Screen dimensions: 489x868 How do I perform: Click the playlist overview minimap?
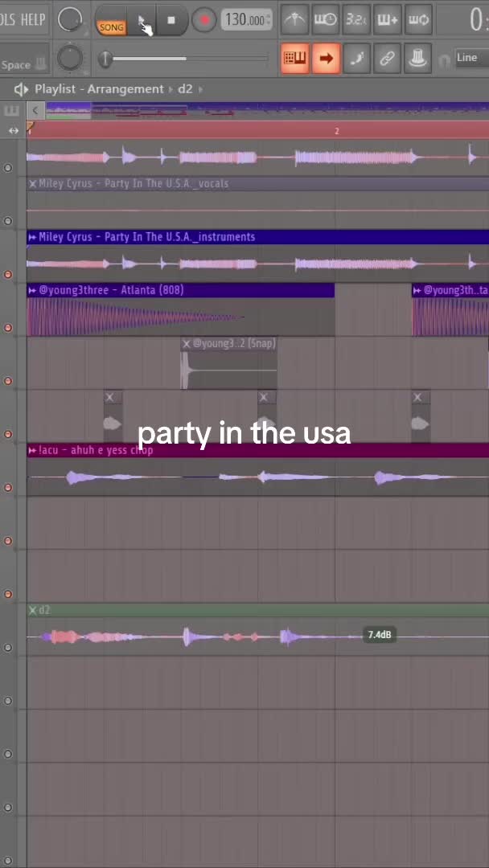click(268, 110)
